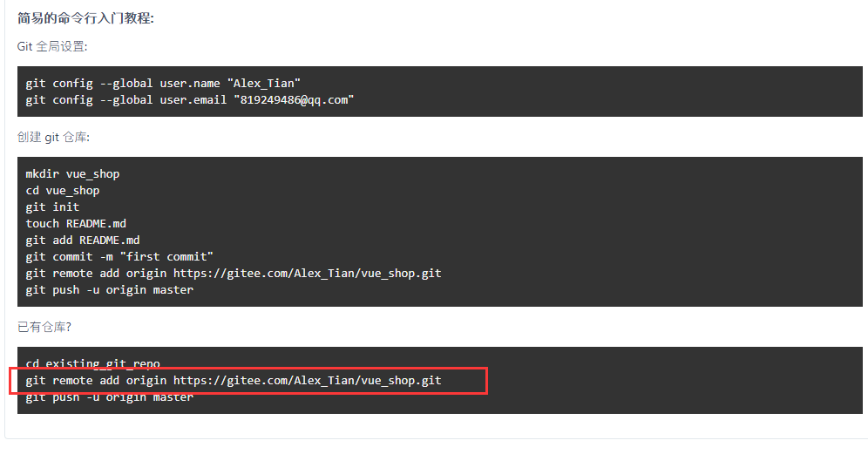Click git push -u origin master under 创建 git 仓库
The width and height of the screenshot is (868, 454).
pos(109,290)
